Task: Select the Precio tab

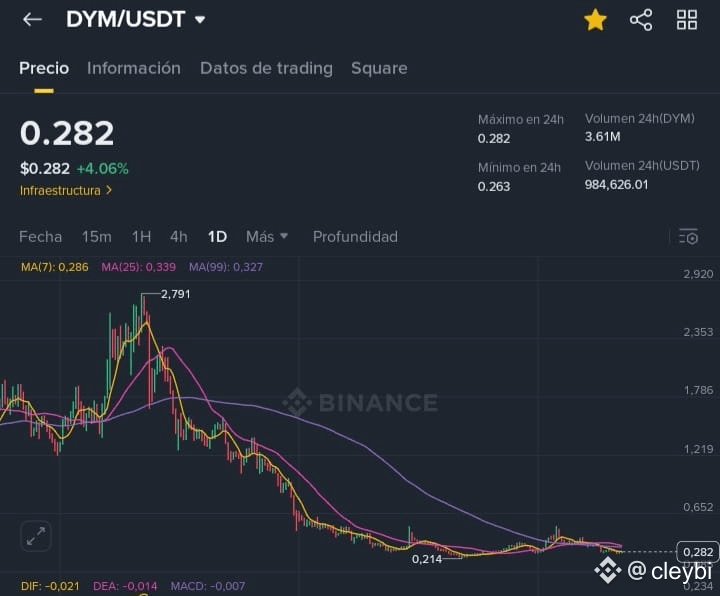Action: point(44,68)
